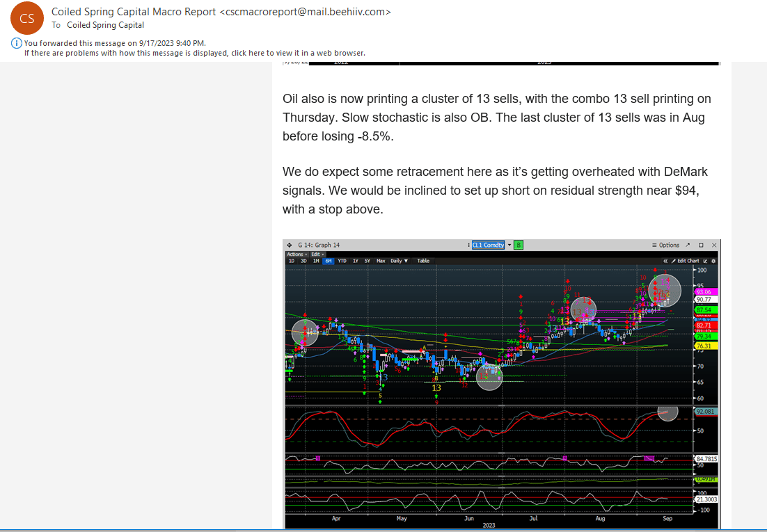
Task: Click the pencil Edit Chart icon
Action: point(674,261)
